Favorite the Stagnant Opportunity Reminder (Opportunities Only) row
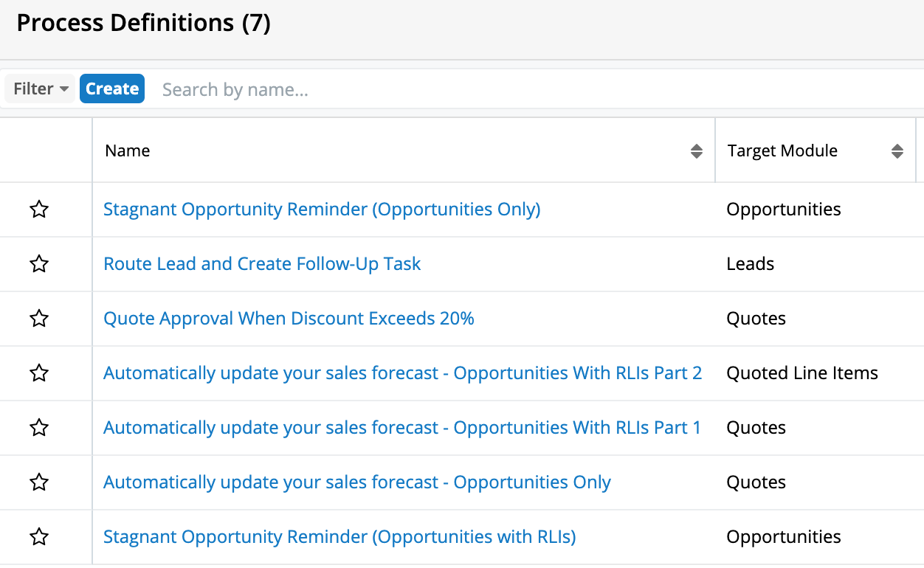Viewport: 924px width, 568px height. (39, 209)
